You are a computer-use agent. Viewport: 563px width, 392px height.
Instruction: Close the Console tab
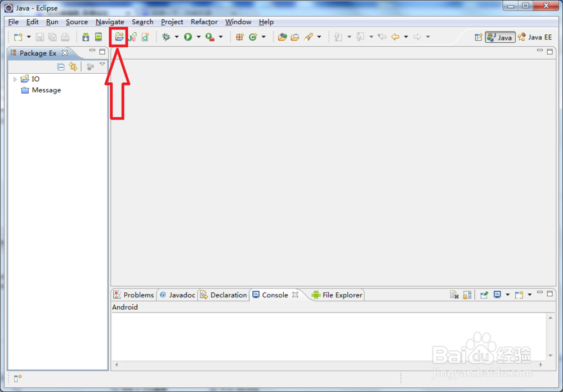point(295,295)
